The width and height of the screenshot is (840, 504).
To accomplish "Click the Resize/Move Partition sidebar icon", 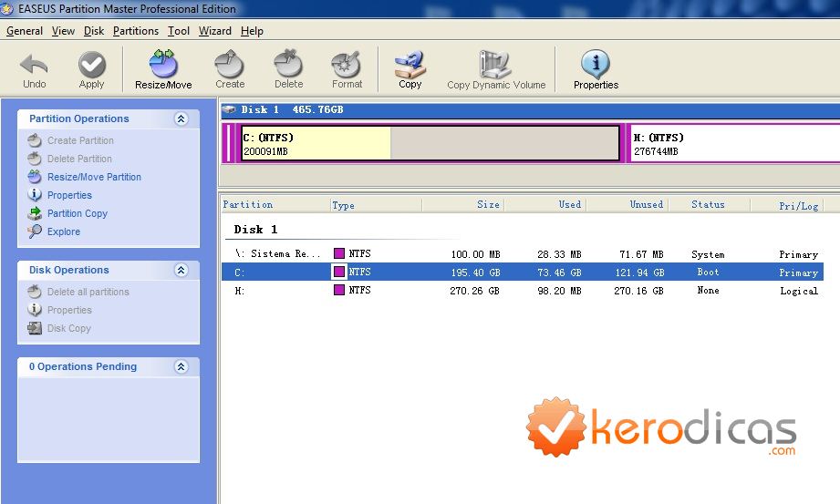I will coord(35,177).
